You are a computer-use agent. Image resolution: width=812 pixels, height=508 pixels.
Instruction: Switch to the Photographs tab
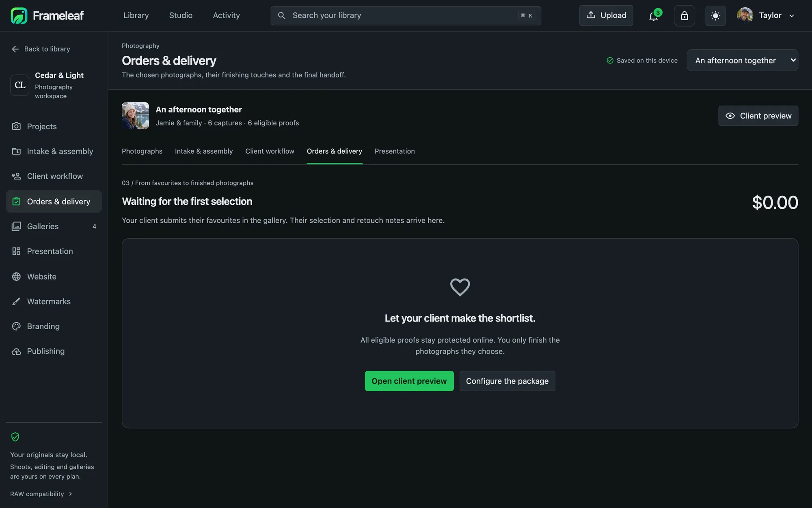coord(142,151)
